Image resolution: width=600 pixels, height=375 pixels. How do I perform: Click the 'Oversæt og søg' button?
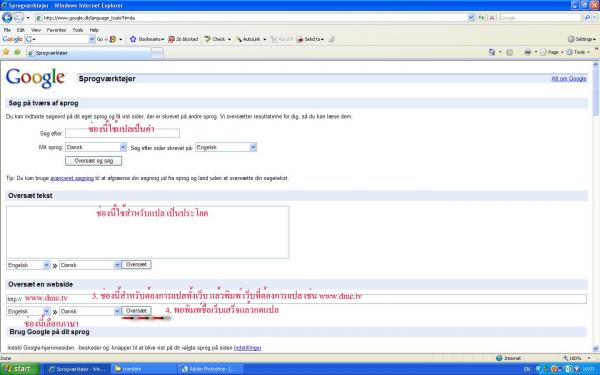(x=94, y=161)
